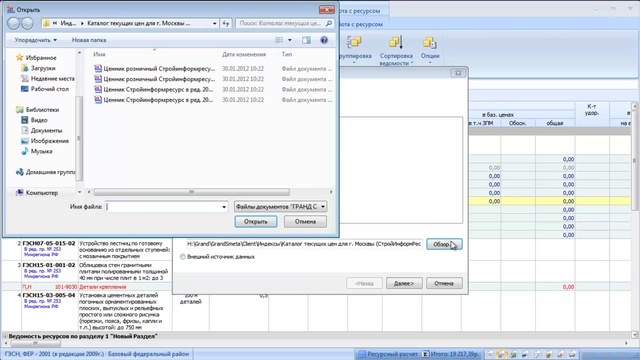Open Сортировка ведомости in the ribbon
The height and width of the screenshot is (360, 640).
click(396, 51)
